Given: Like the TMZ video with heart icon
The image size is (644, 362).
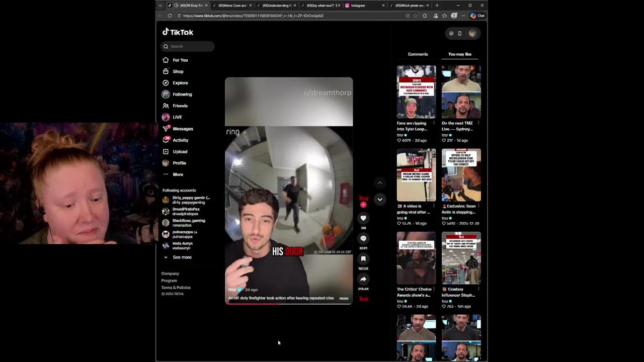Looking at the screenshot, I should tap(363, 218).
